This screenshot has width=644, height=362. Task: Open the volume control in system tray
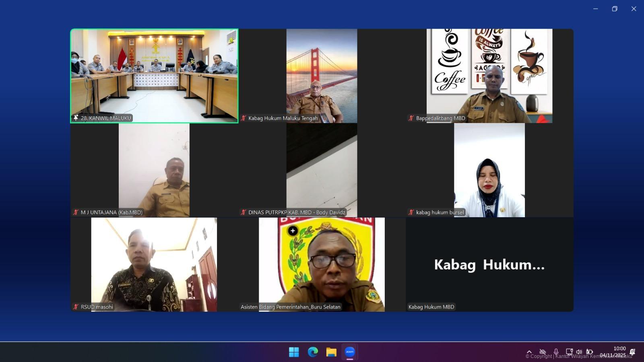coord(579,352)
